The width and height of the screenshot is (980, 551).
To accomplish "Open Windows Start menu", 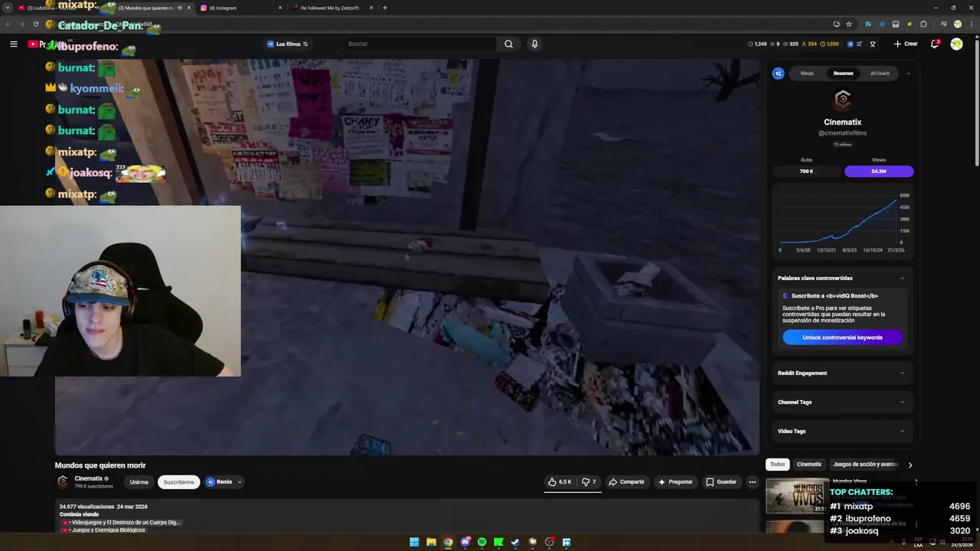I will 414,542.
